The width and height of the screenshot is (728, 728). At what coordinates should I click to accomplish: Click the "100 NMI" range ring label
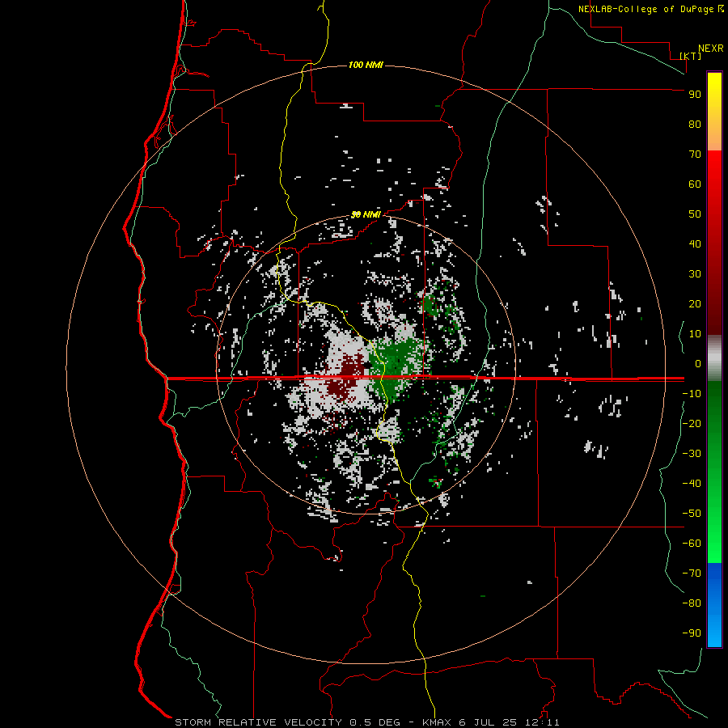366,65
